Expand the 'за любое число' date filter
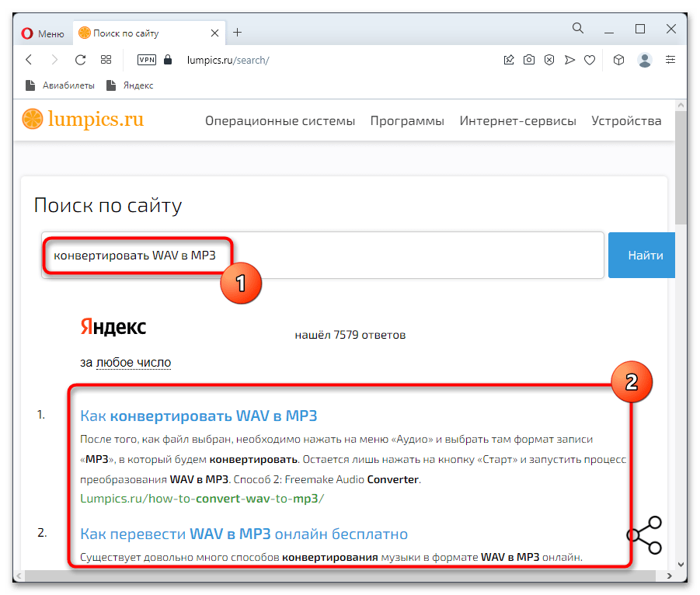Viewport: 700px width, 595px height. coord(133,362)
